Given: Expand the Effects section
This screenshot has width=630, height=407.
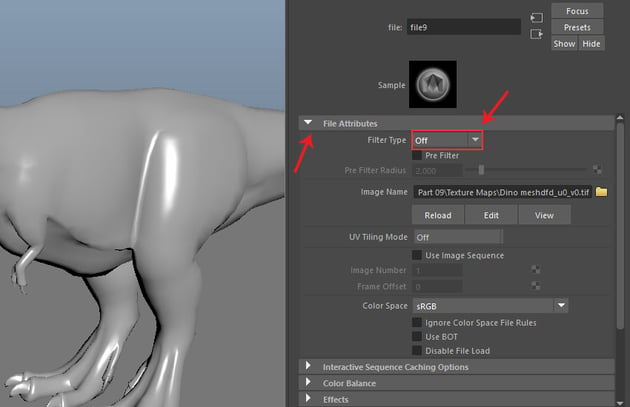Looking at the screenshot, I should [308, 398].
